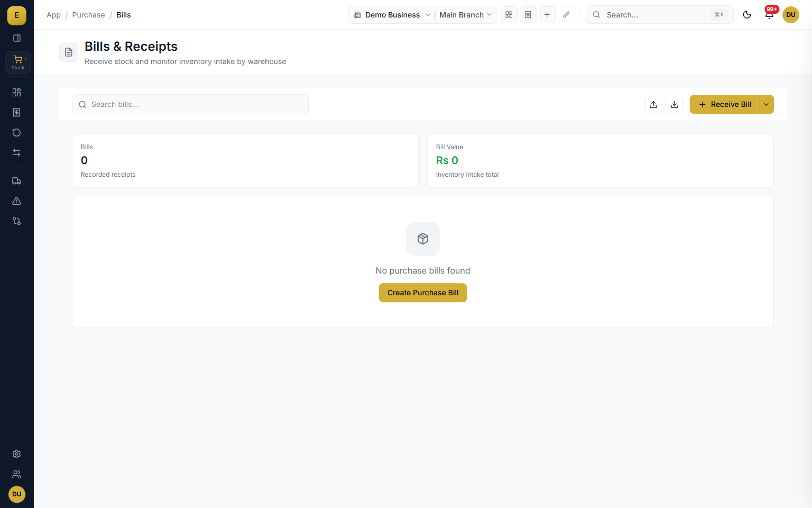Viewport: 812px width, 508px height.
Task: Click the top bar grid apps icon
Action: coord(509,15)
